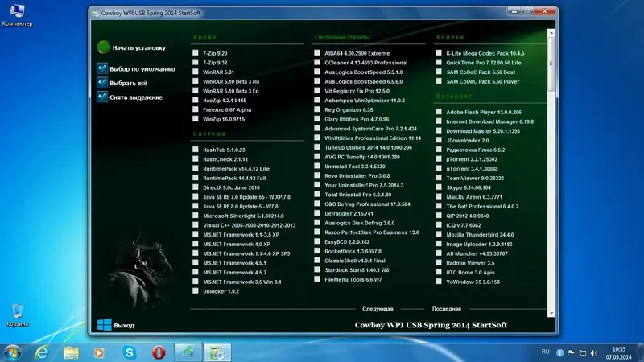Select the Microsoft Silverlight 5.1.30214.0 entry
Screen dimensions: 644x362
pyautogui.click(x=243, y=216)
